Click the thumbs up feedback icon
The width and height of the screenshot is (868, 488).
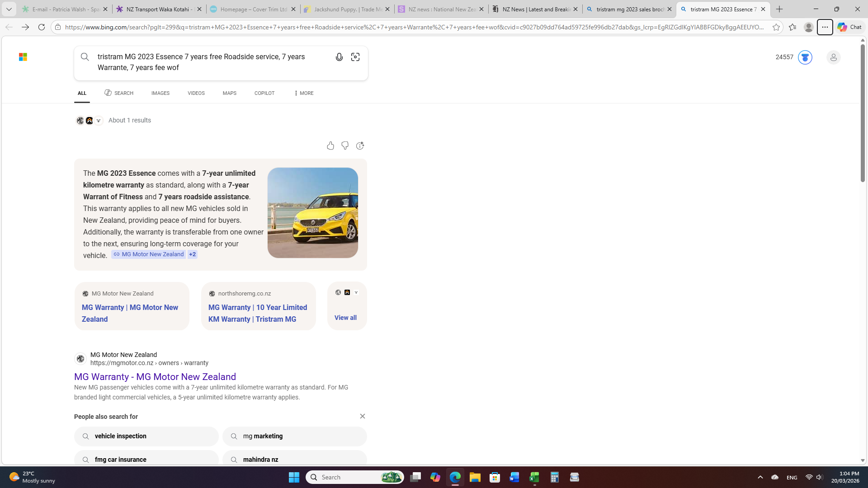click(x=330, y=145)
